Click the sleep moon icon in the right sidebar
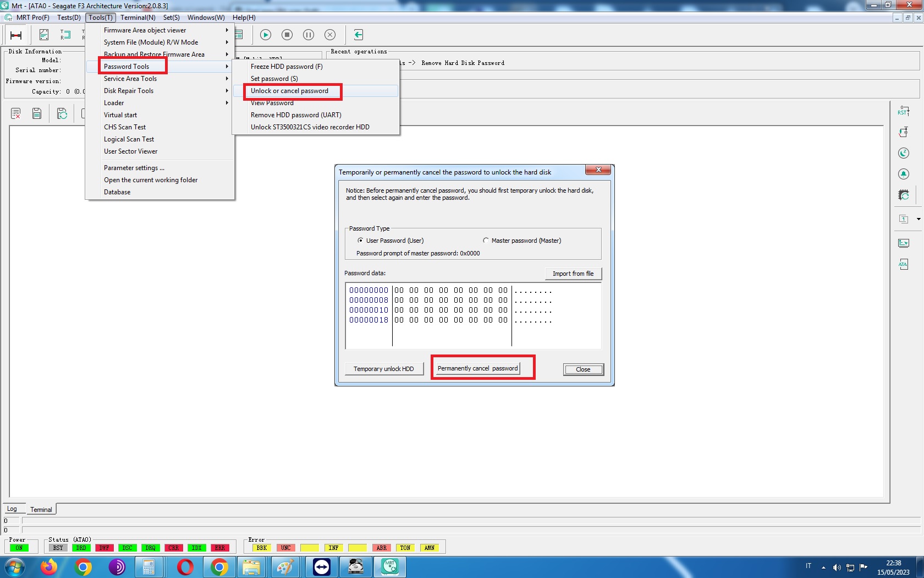Viewport: 924px width, 578px height. click(x=903, y=153)
